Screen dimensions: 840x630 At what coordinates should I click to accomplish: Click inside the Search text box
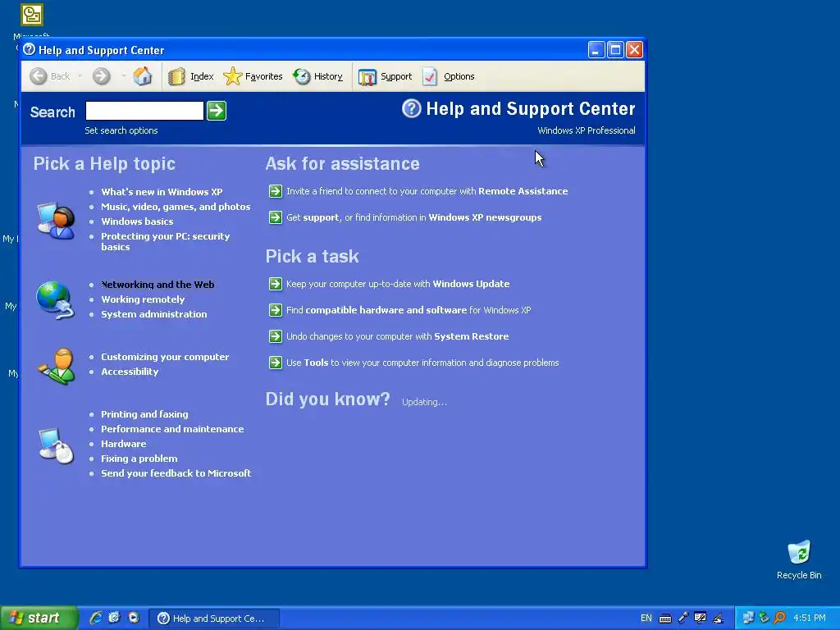coord(144,111)
